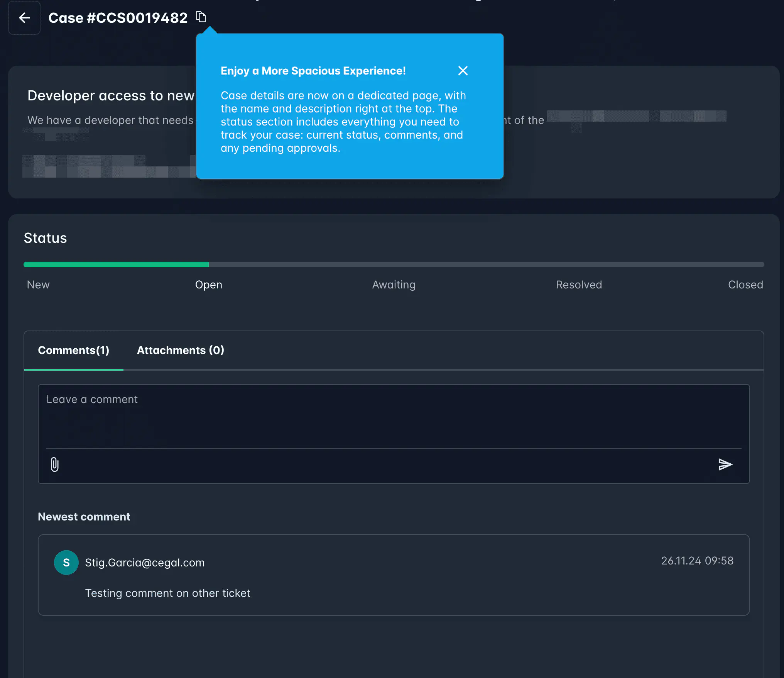
Task: Click the Developer access case heading
Action: click(x=111, y=96)
